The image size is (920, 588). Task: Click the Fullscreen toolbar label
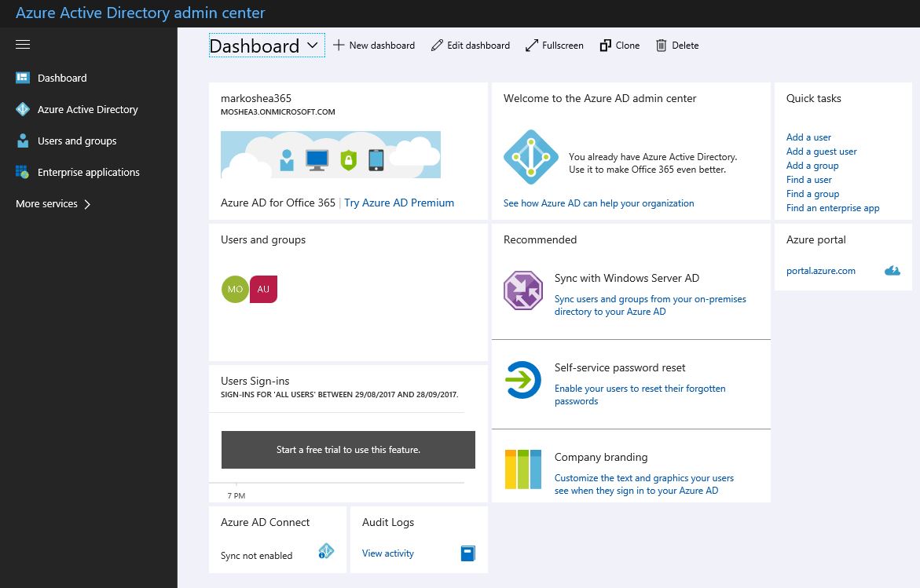563,46
